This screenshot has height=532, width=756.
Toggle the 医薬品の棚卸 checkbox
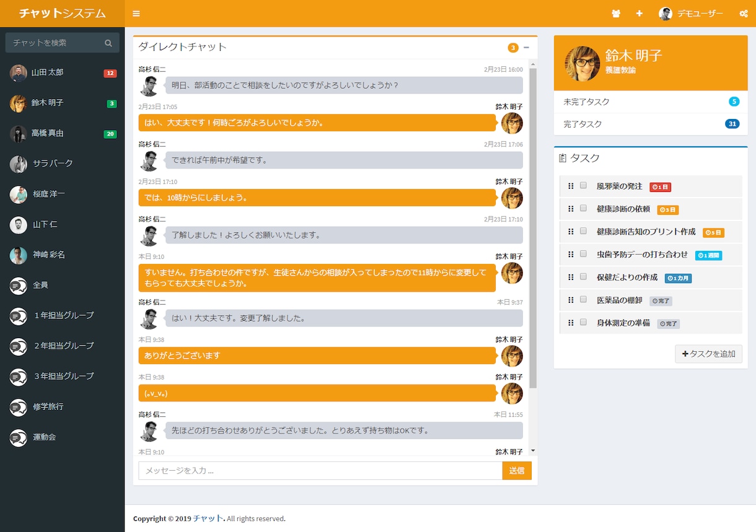pyautogui.click(x=583, y=300)
